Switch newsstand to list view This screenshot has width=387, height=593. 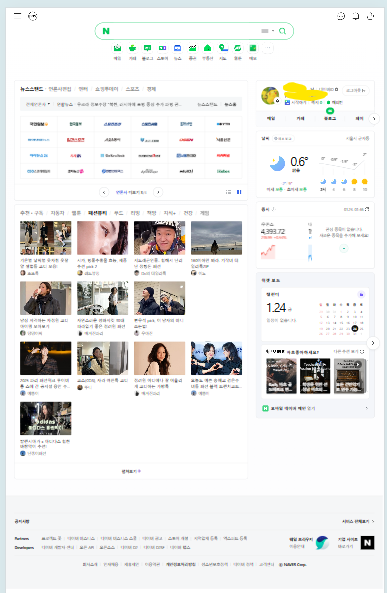228,192
